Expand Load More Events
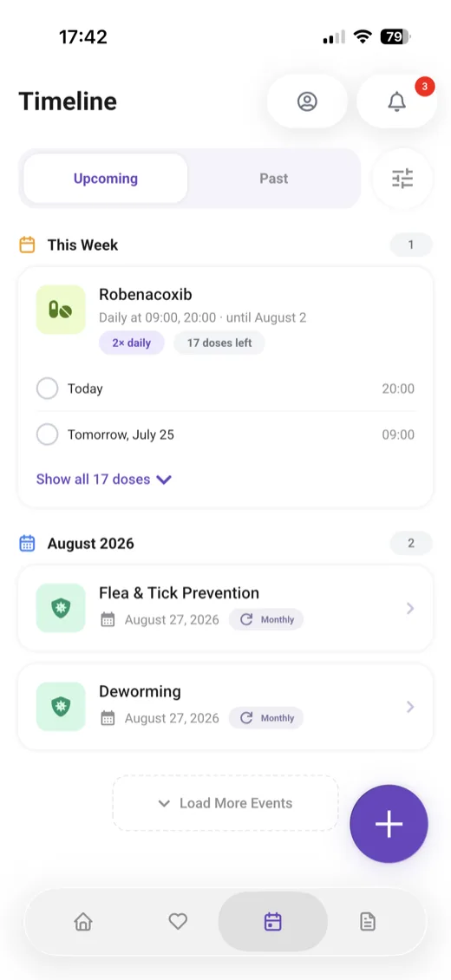Image resolution: width=451 pixels, height=980 pixels. click(x=225, y=803)
